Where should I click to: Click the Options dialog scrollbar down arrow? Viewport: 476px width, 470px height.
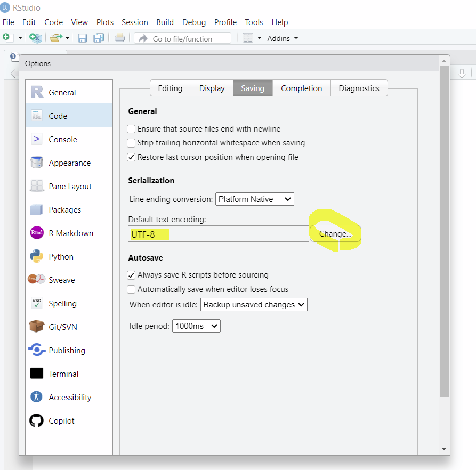point(444,449)
